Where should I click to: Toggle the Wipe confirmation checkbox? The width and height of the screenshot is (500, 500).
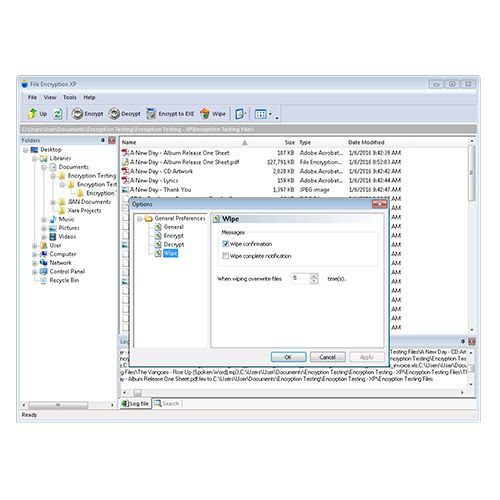pos(226,244)
